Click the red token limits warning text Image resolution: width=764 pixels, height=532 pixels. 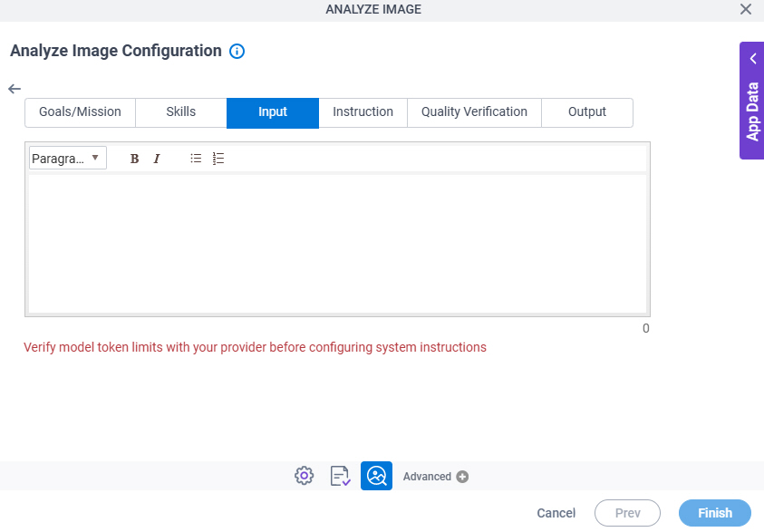255,347
